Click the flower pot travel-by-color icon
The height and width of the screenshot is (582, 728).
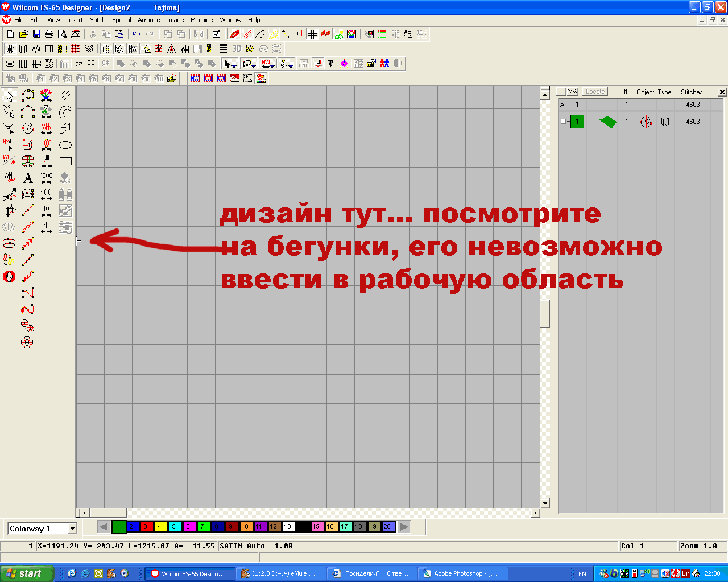pyautogui.click(x=47, y=95)
